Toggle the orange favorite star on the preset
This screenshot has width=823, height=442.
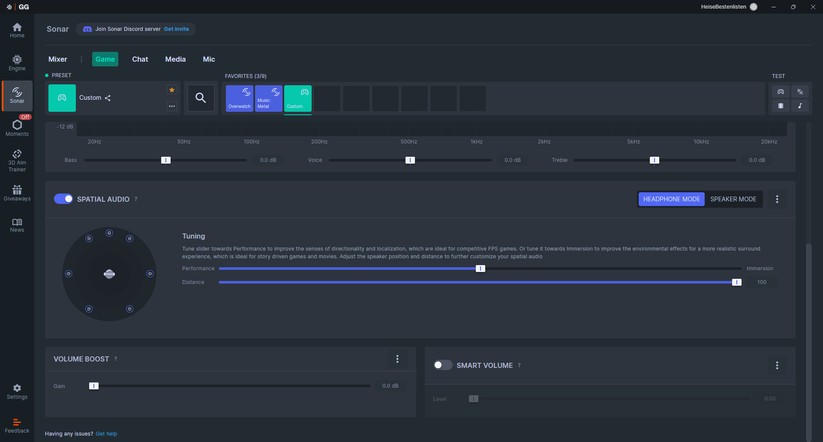click(172, 90)
